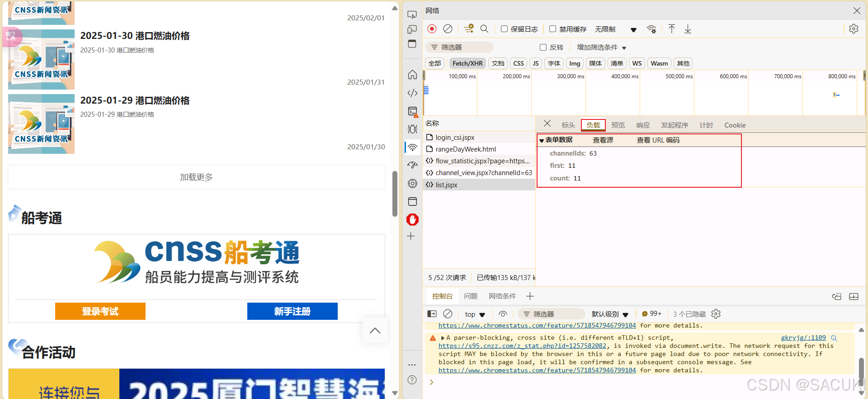Open network conditions wifi icon
868x399 pixels.
click(x=651, y=29)
